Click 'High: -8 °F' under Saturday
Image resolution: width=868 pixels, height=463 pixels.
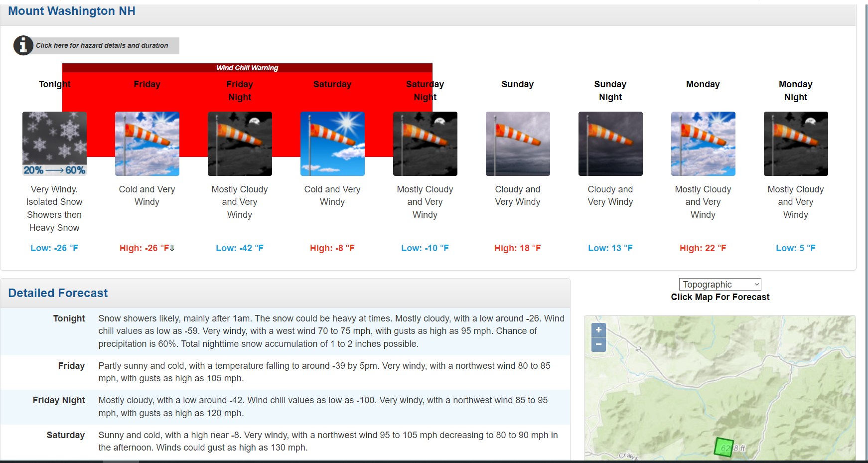(x=332, y=248)
